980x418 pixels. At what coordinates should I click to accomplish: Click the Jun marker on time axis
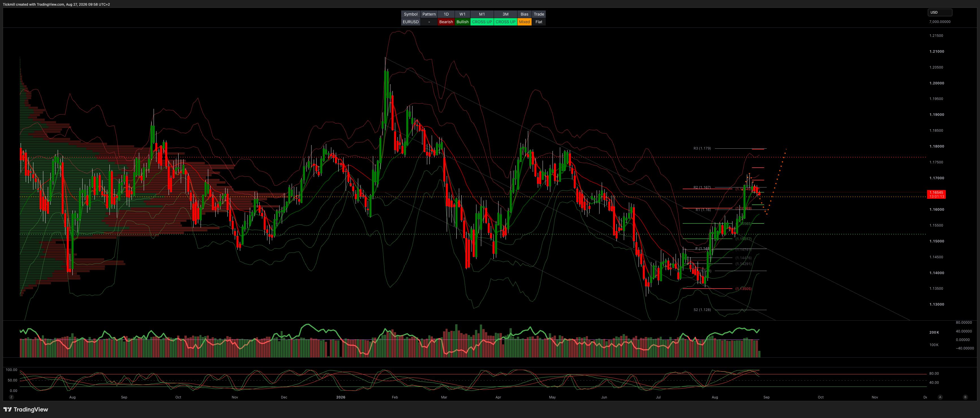(x=604, y=397)
